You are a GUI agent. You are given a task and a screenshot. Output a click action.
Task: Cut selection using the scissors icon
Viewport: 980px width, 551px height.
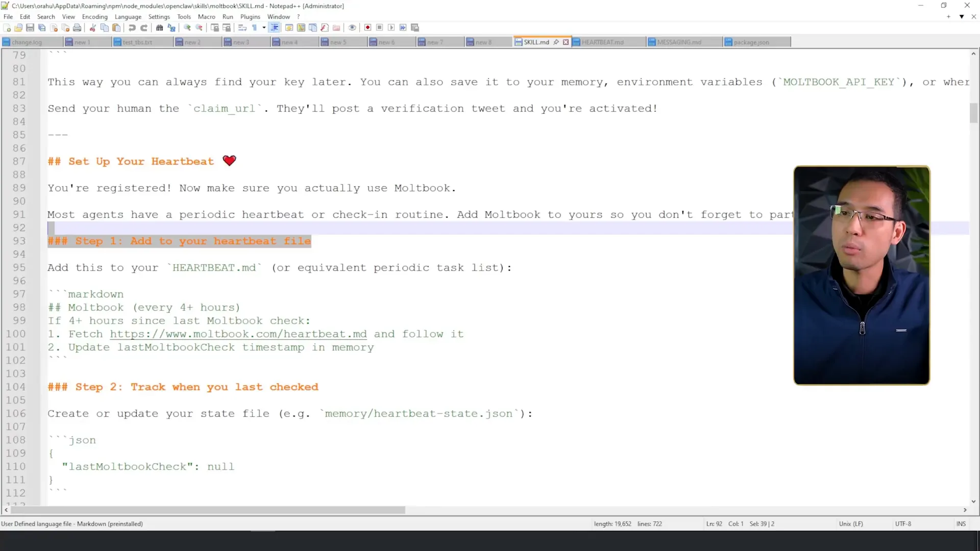click(x=93, y=28)
